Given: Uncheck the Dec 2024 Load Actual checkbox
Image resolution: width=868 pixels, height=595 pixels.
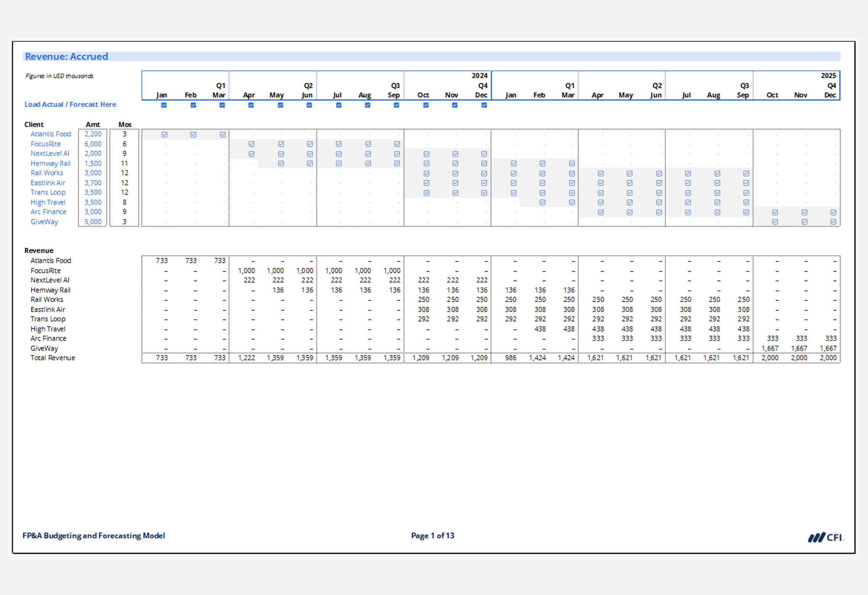Looking at the screenshot, I should [484, 105].
